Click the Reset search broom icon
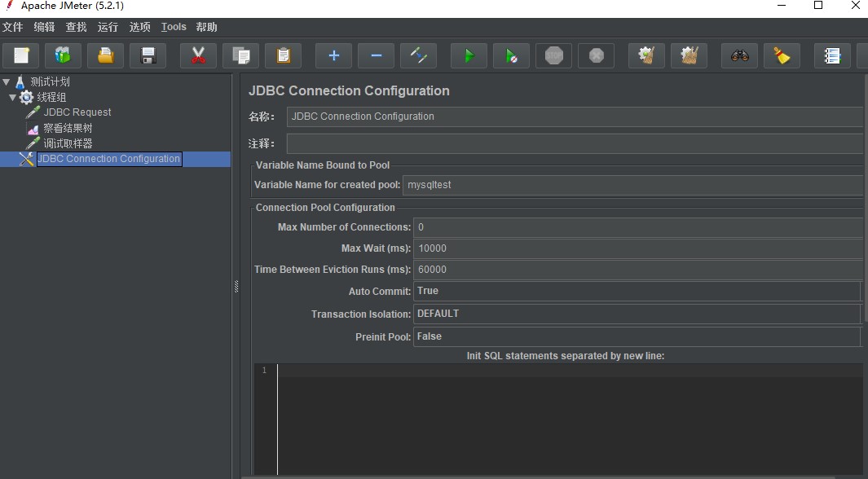 [782, 56]
